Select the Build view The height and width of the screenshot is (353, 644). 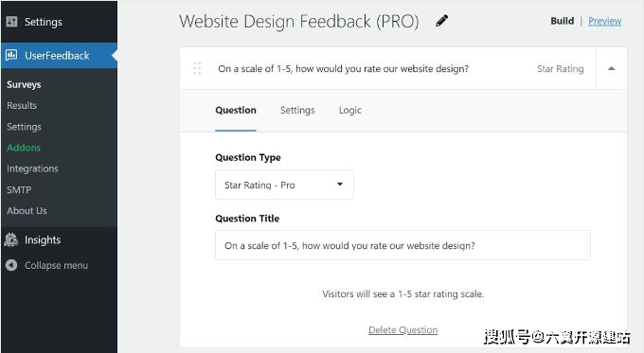[563, 21]
